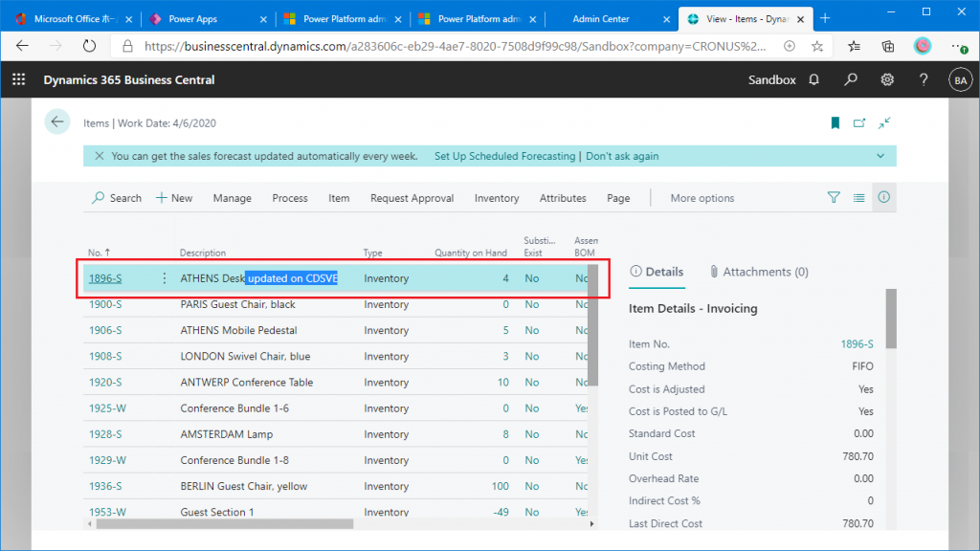This screenshot has width=980, height=551.
Task: View site information lock icon
Action: [x=127, y=46]
